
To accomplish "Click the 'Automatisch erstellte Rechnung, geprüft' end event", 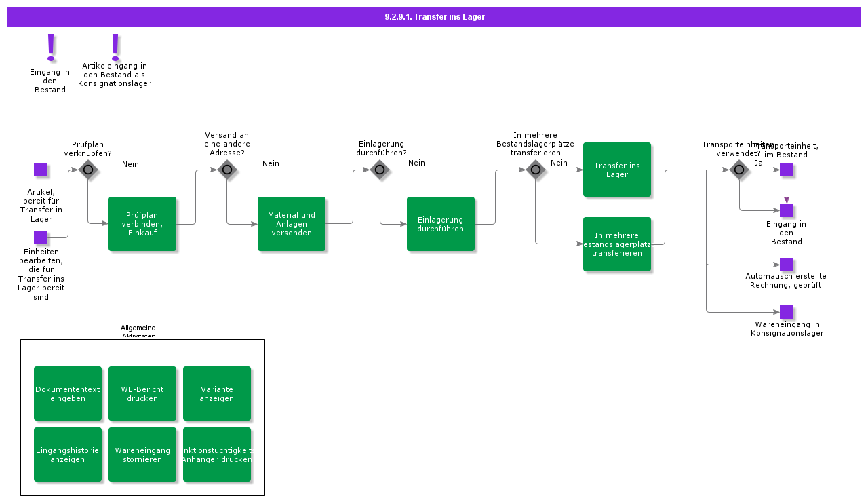I will pyautogui.click(x=787, y=265).
